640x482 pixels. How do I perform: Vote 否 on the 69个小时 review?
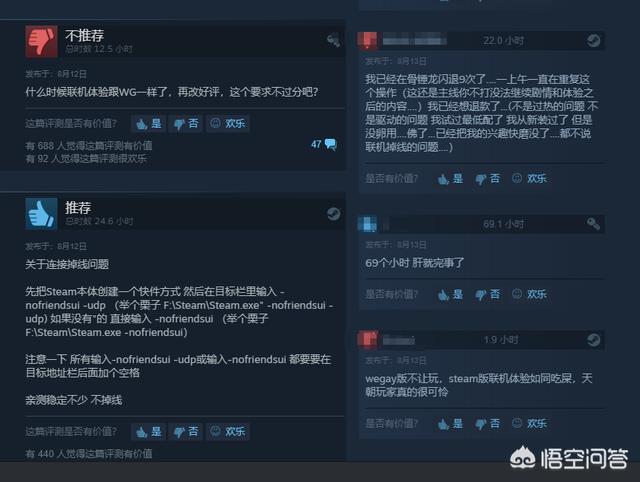488,294
